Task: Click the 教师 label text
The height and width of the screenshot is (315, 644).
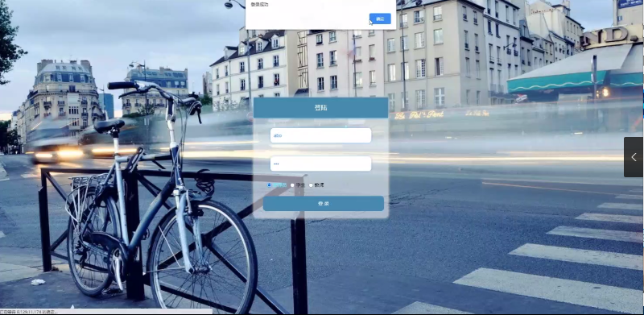Action: 319,185
